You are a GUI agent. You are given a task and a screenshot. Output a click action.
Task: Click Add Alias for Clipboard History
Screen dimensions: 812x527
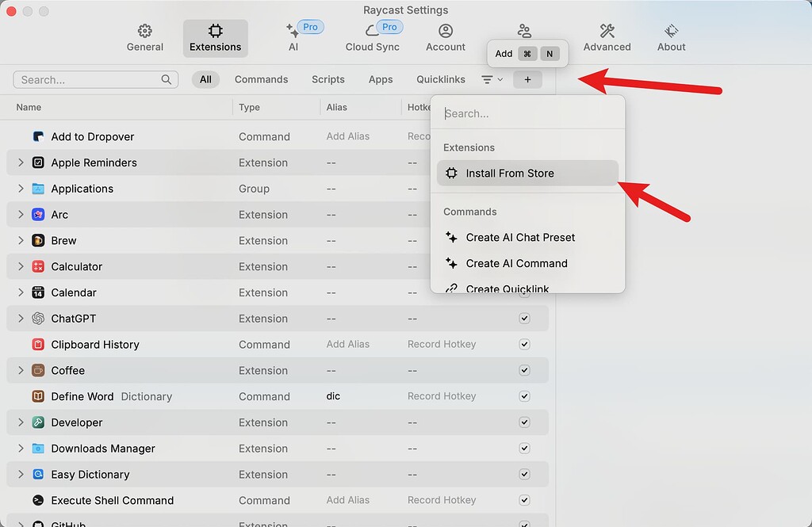coord(348,344)
